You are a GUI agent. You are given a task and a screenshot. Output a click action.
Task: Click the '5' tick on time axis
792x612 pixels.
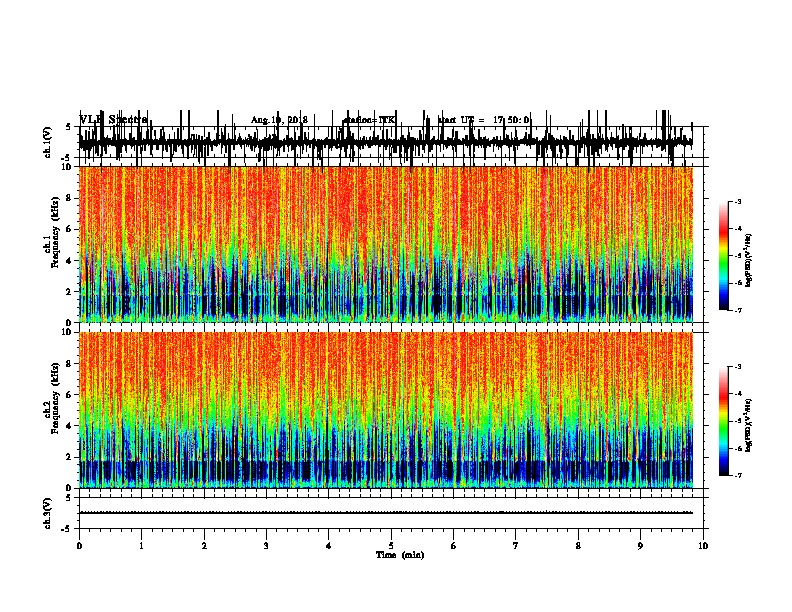[x=391, y=546]
